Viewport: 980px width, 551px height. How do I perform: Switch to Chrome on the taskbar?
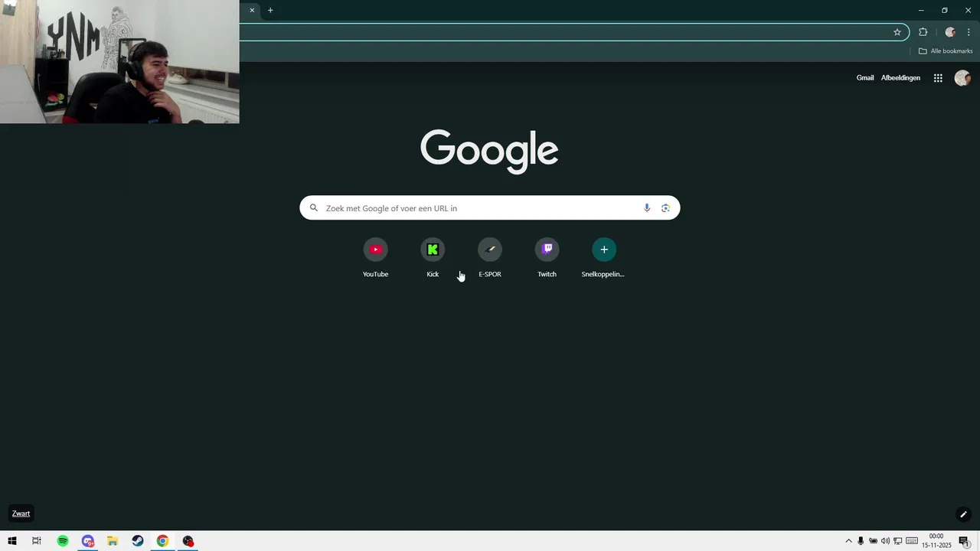(x=162, y=541)
